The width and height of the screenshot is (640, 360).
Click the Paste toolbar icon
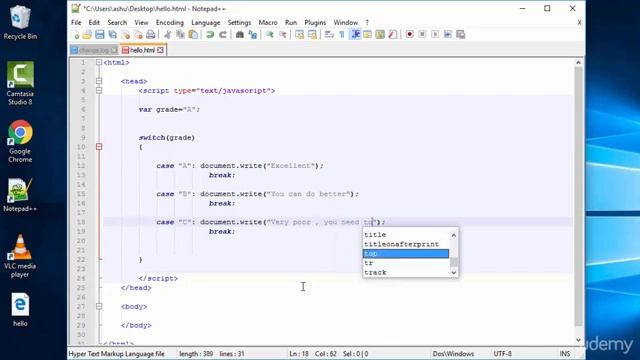(193, 35)
